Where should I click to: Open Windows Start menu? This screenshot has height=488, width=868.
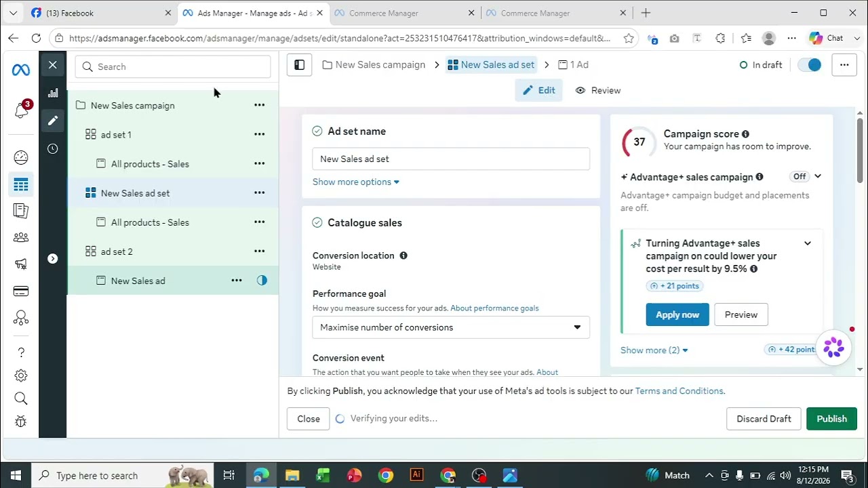(15, 475)
